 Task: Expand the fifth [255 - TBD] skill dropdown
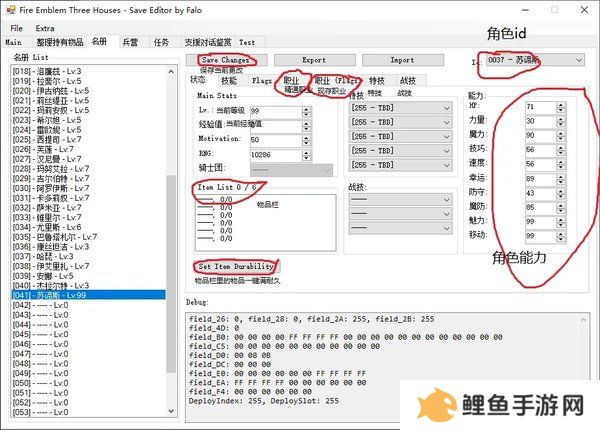tap(401, 165)
